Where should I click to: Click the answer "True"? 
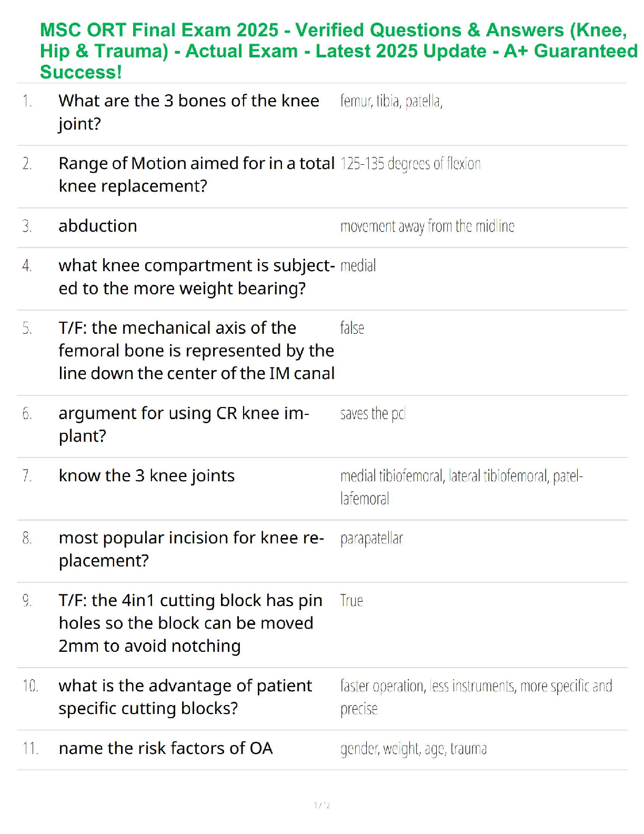click(x=351, y=601)
